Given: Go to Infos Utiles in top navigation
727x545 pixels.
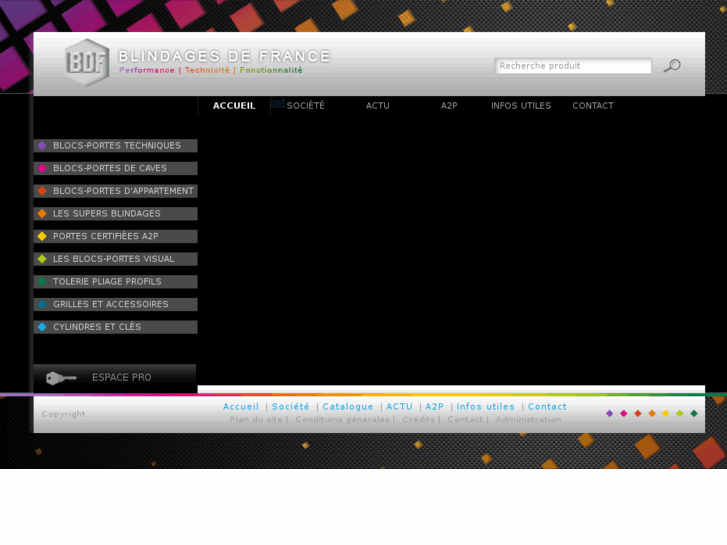Looking at the screenshot, I should [520, 106].
